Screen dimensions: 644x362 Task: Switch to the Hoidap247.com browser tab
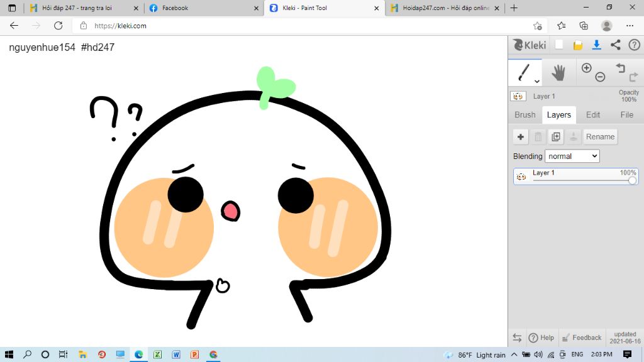446,8
